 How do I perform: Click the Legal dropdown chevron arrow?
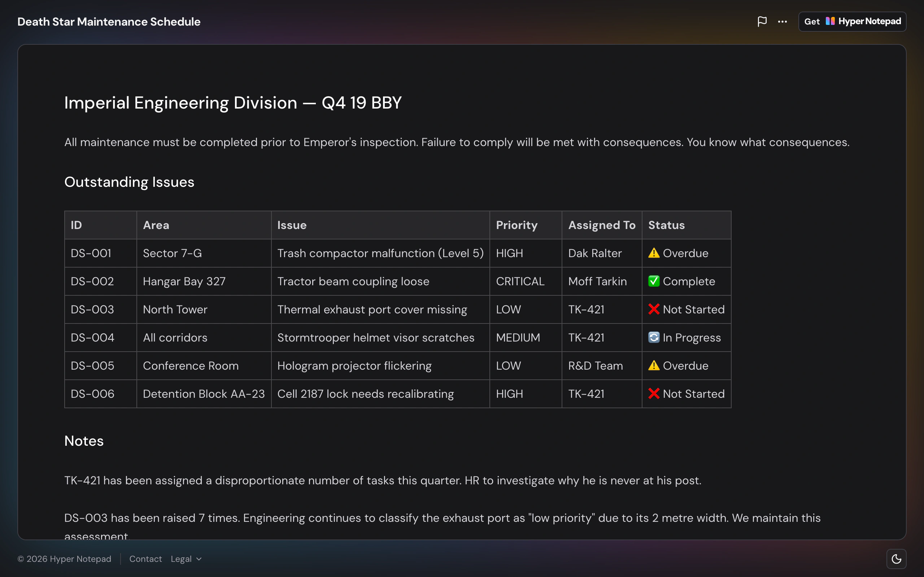[199, 559]
